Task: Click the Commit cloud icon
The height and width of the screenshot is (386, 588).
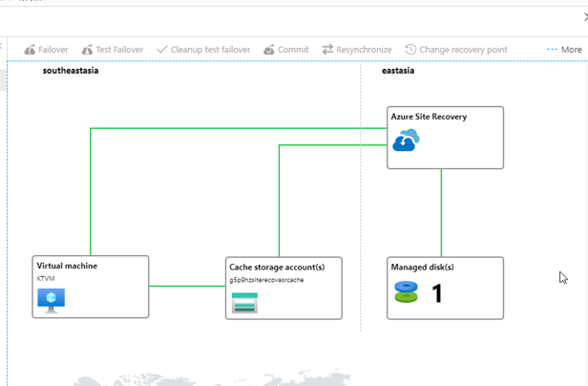Action: pyautogui.click(x=269, y=50)
